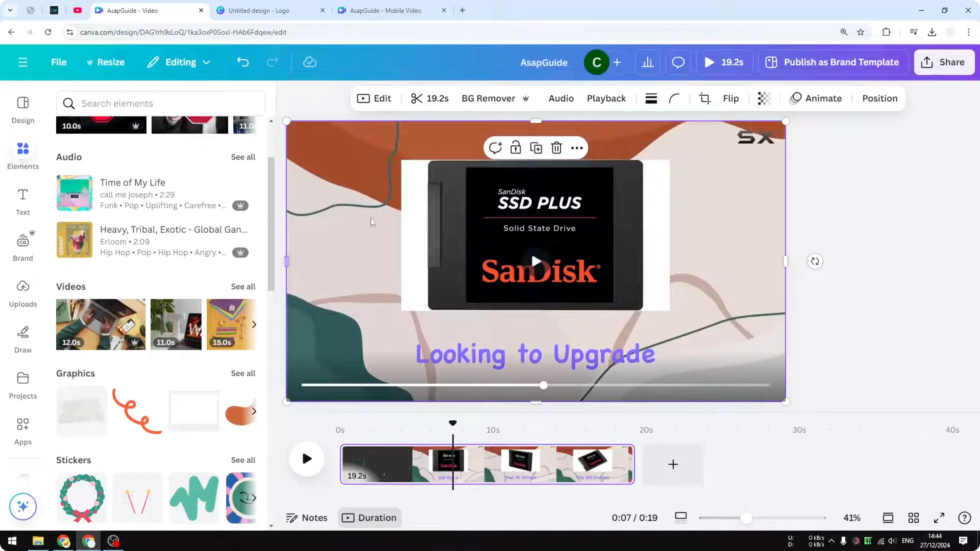Undo the last action
Image resolution: width=980 pixels, height=551 pixels.
243,62
